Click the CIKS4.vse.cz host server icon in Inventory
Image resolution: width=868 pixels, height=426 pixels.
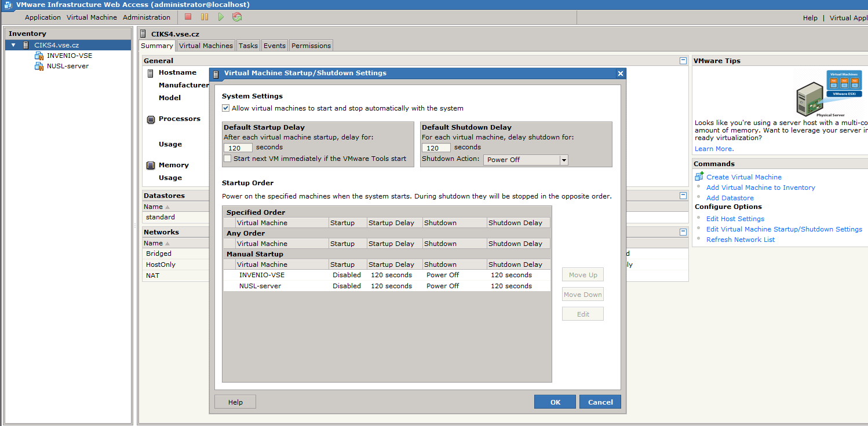[26, 45]
